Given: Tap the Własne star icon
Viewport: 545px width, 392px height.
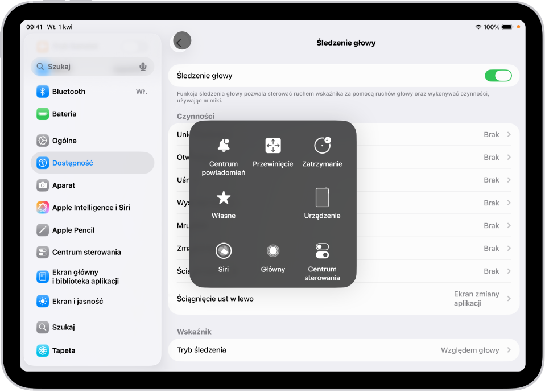Looking at the screenshot, I should [x=223, y=198].
